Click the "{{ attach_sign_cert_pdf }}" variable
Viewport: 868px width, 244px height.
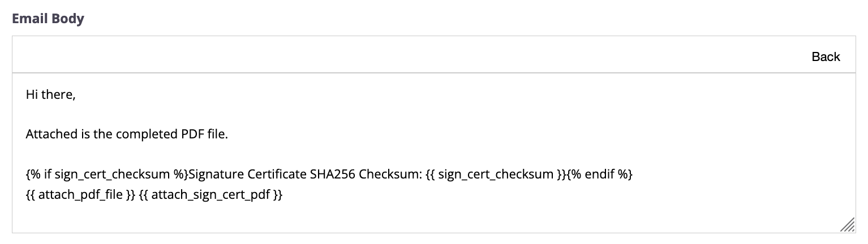click(210, 195)
